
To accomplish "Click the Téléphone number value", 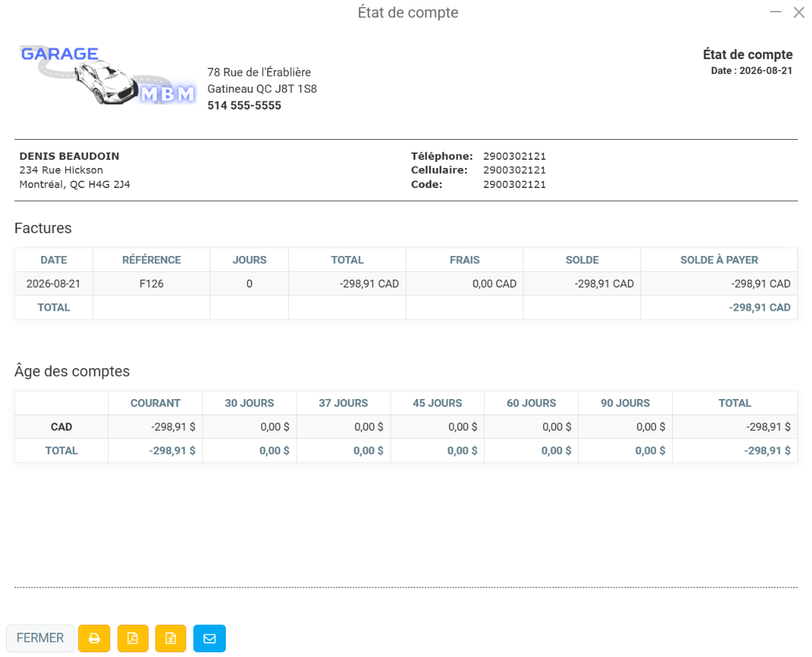I will (x=514, y=156).
